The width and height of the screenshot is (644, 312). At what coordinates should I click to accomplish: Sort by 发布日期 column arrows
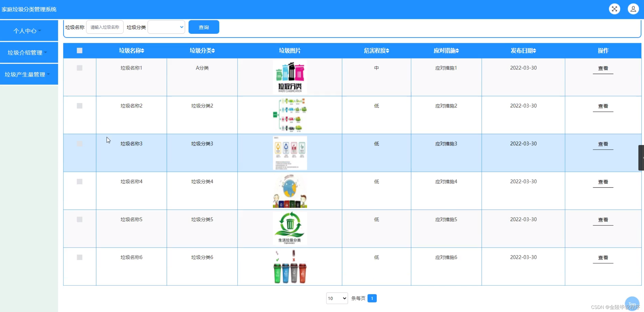click(x=534, y=51)
